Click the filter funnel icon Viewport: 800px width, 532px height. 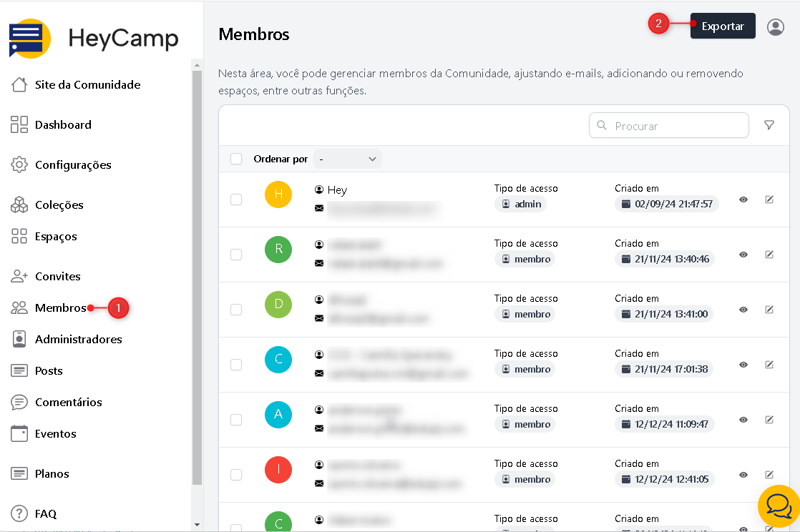(769, 125)
